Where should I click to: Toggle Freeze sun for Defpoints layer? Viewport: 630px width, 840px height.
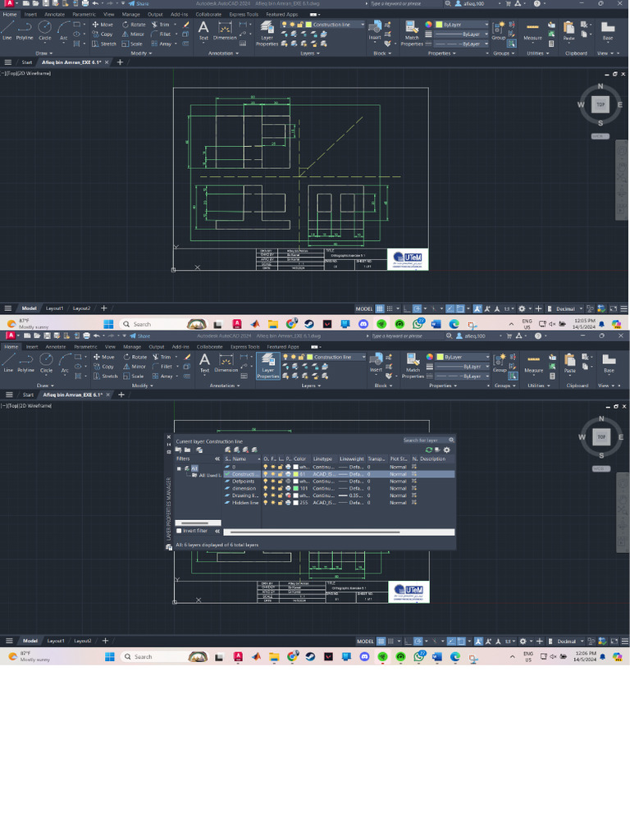coord(272,481)
